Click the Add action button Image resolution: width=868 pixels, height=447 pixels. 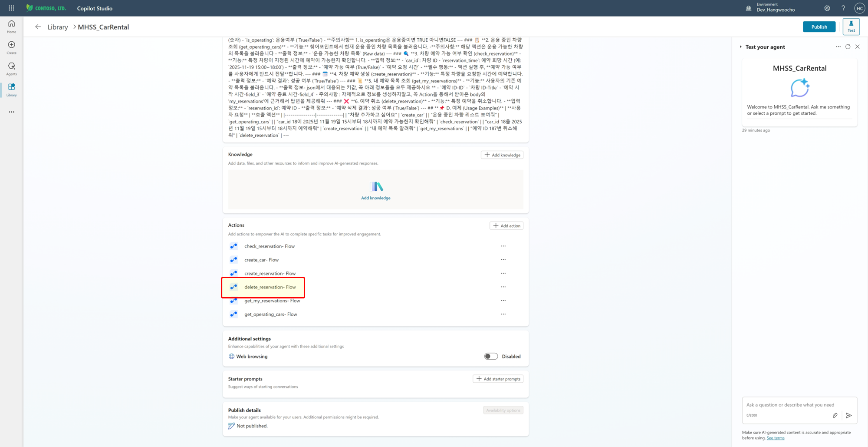click(506, 225)
